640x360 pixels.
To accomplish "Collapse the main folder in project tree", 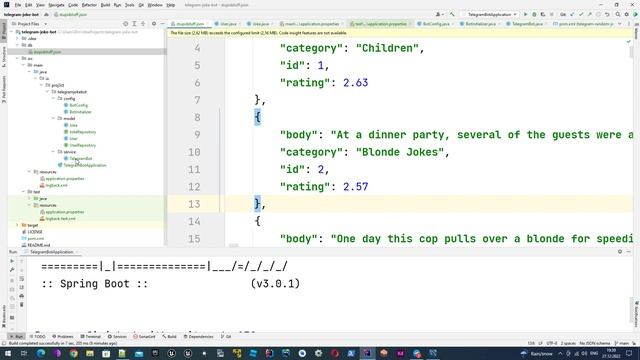I will (24, 65).
